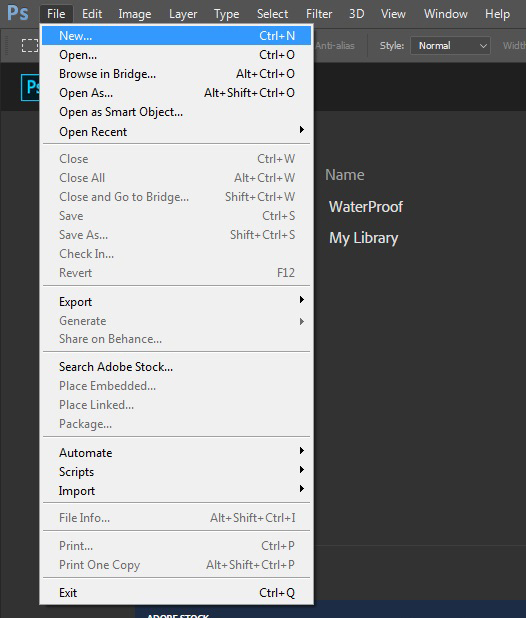Choose New... from the File menu
The height and width of the screenshot is (618, 526).
tap(177, 36)
